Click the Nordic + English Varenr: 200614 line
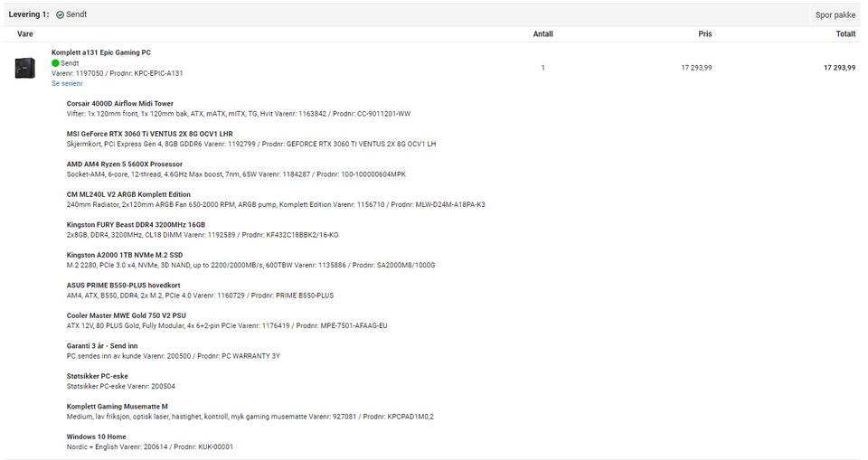868x460 pixels. pyautogui.click(x=150, y=446)
